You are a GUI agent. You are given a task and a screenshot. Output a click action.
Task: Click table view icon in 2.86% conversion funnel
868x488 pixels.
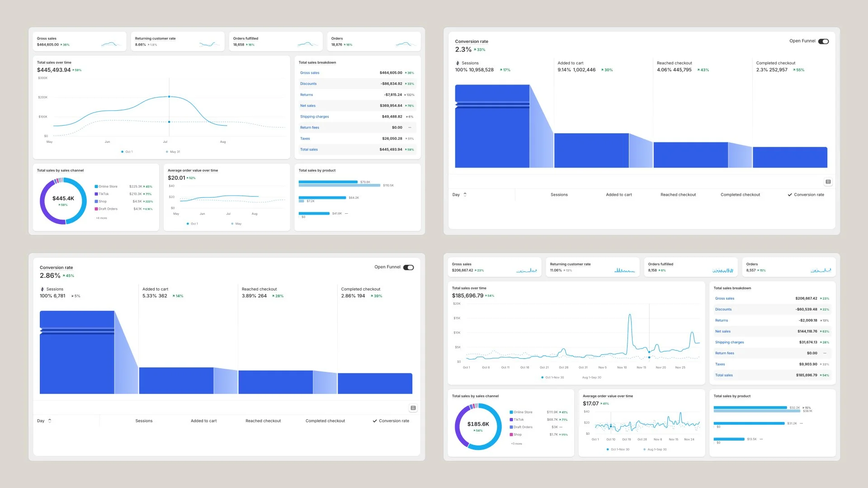pyautogui.click(x=413, y=408)
